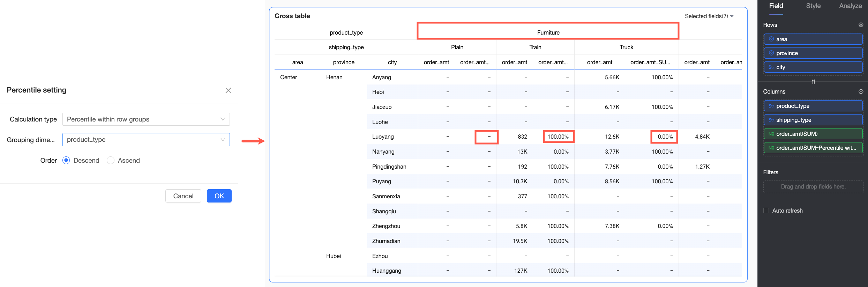Close the Percentile setting dialog
Image resolution: width=868 pixels, height=287 pixels.
tap(228, 90)
